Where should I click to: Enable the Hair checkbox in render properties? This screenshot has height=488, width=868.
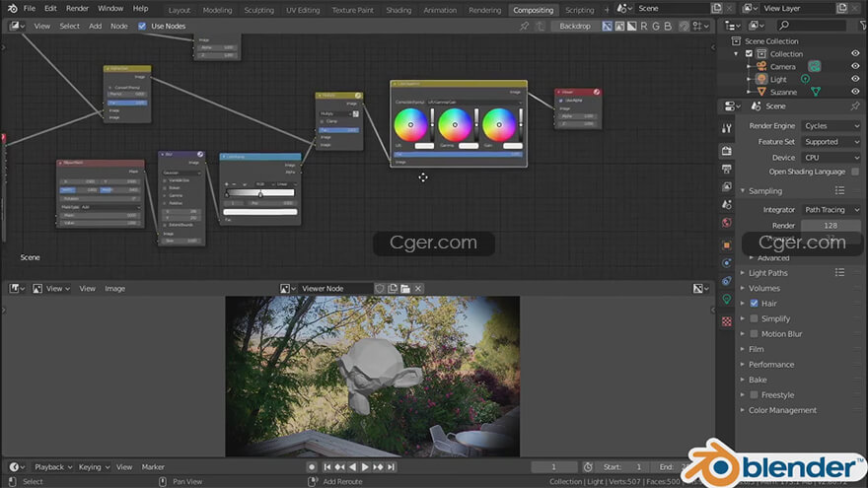pos(755,304)
